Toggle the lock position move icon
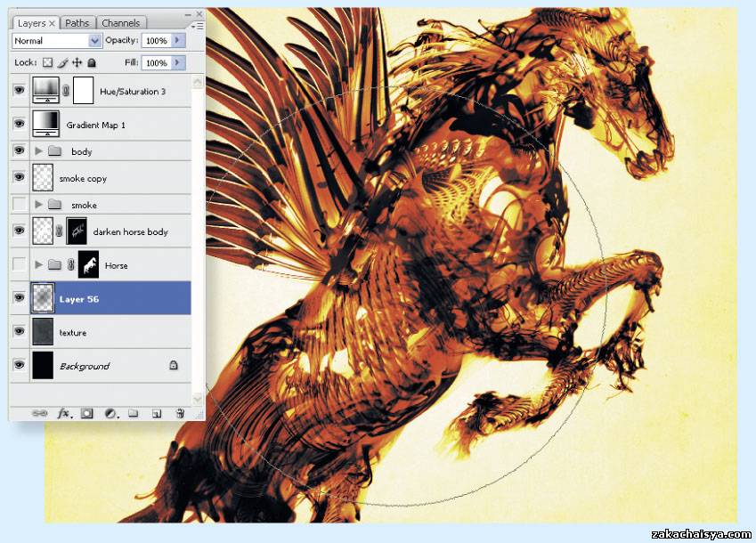The width and height of the screenshot is (756, 543). (77, 62)
